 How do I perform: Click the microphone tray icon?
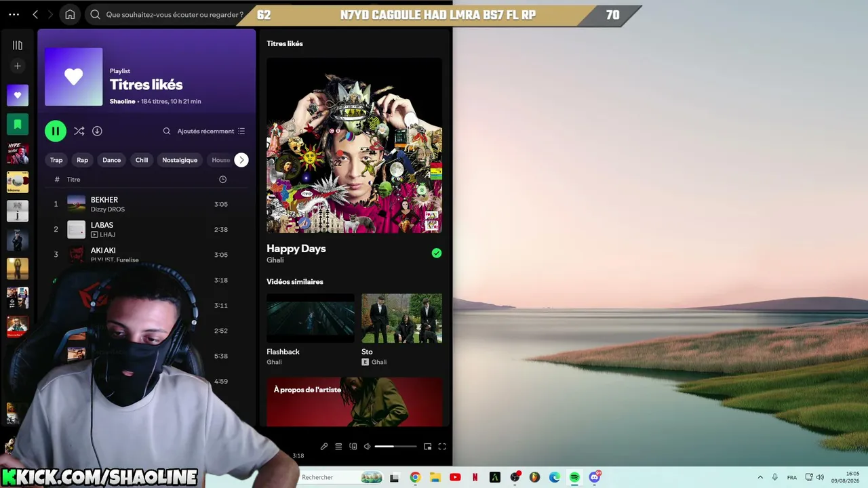775,477
